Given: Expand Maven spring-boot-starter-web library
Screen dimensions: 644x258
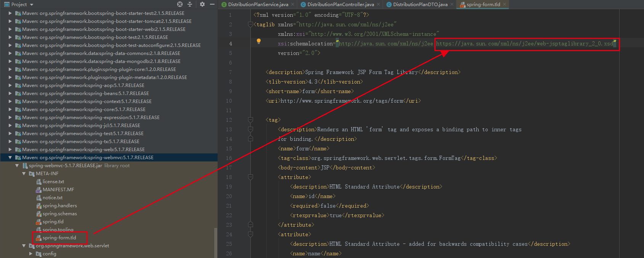Looking at the screenshot, I should pyautogui.click(x=10, y=29).
